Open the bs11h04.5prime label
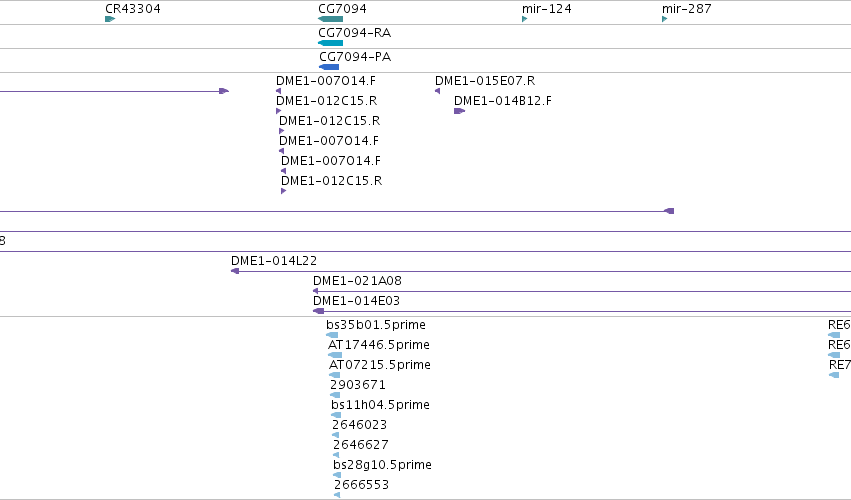 point(380,405)
